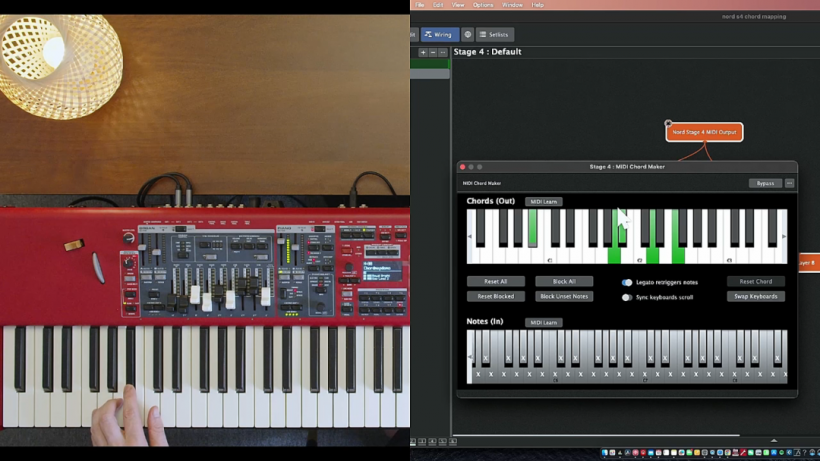Click the horizontal scrollbar below wiring area
Screen dimensions: 820x461
[596, 435]
